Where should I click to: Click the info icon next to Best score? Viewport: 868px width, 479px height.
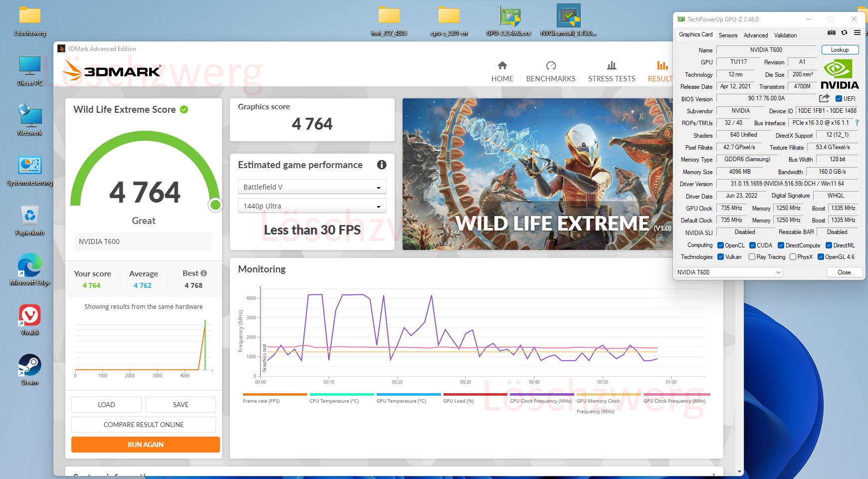point(204,273)
